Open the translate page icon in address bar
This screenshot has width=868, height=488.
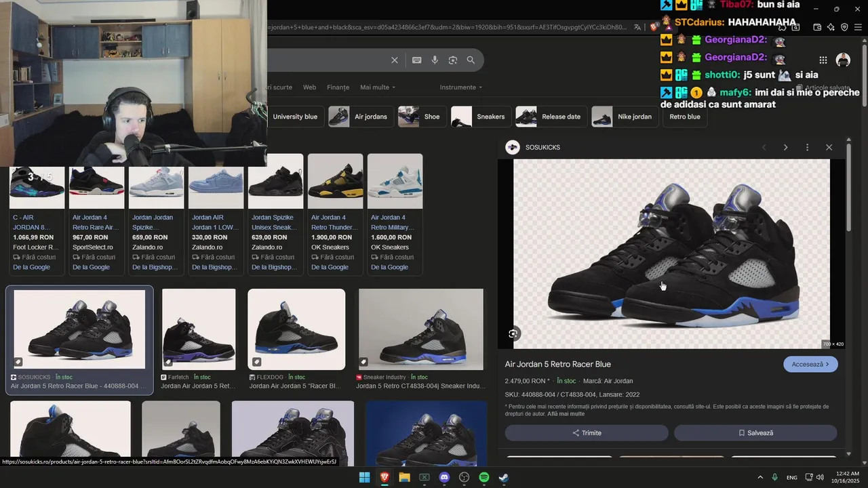(637, 27)
